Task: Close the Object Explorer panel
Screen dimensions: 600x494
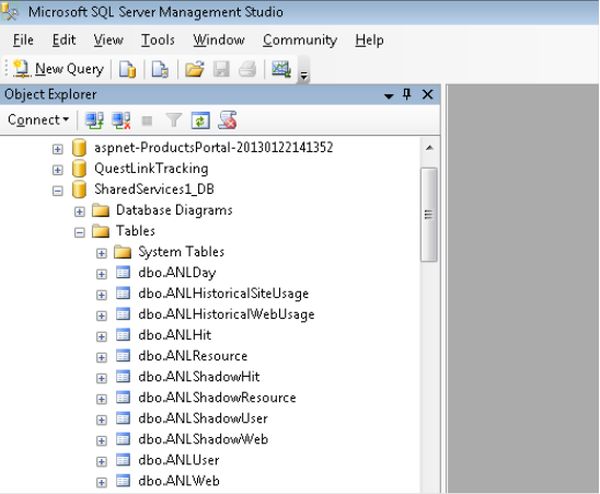Action: coord(427,94)
